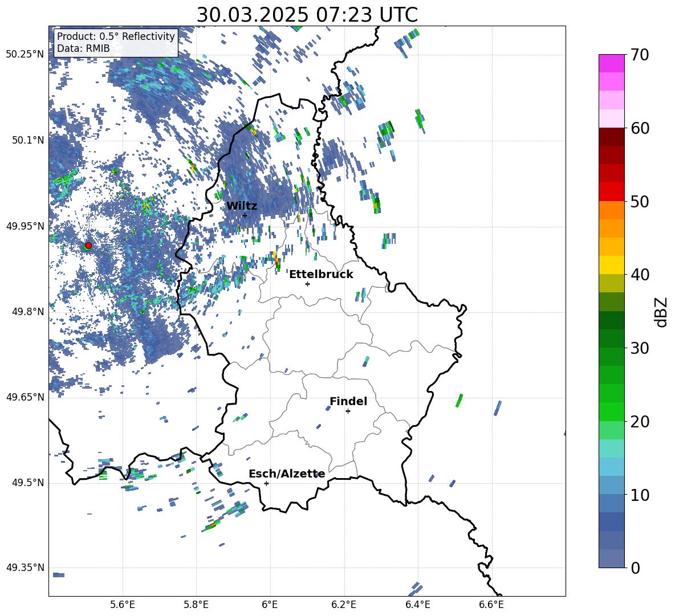The image size is (675, 616).
Task: Click the 50.1°N latitude label
Action: click(x=28, y=140)
